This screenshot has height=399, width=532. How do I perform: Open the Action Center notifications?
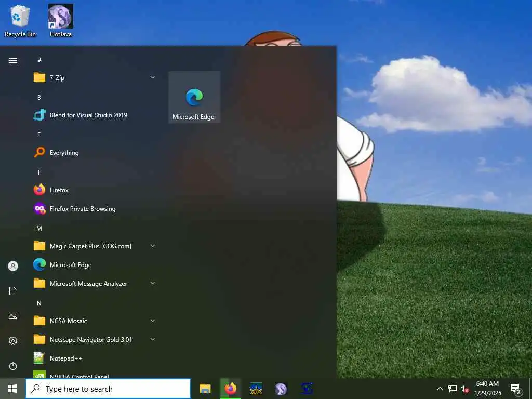(516, 389)
